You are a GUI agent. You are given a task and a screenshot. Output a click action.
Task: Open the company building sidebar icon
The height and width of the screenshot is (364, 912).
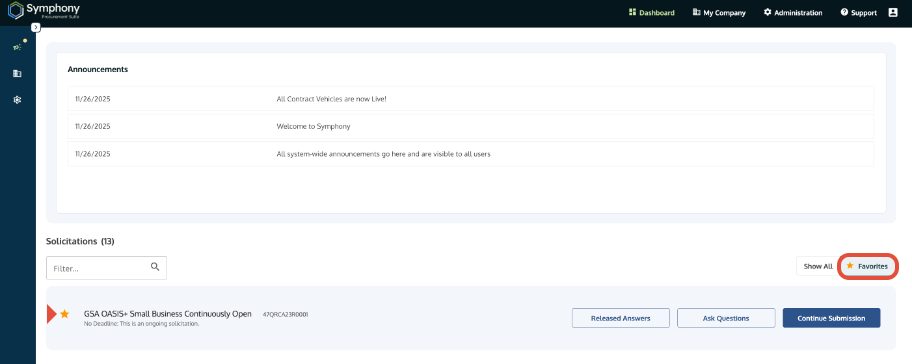[17, 73]
